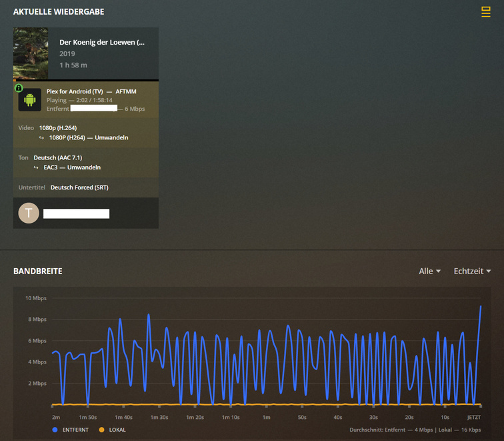Click the EAC3 — Umwandeln audio transcode line
Screen dimensions: 504x441
pos(72,167)
